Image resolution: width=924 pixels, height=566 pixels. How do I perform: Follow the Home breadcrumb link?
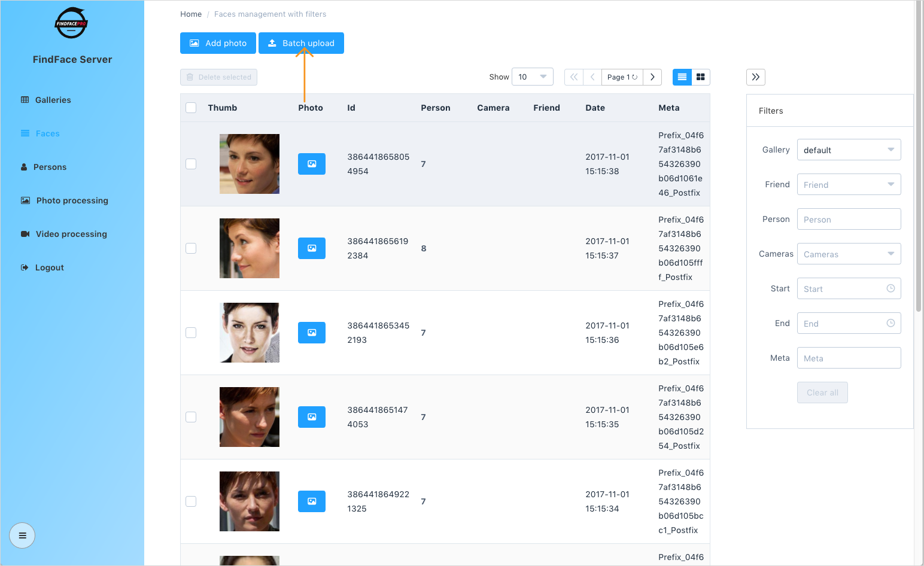(x=191, y=14)
